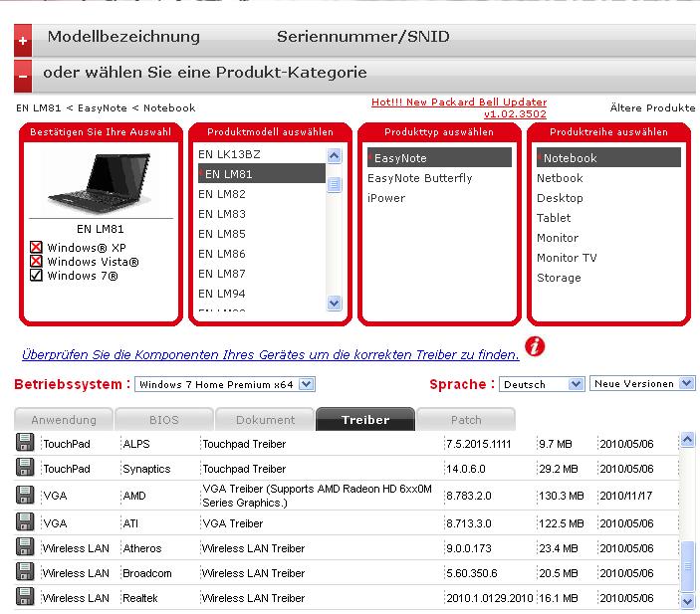Screen dimensions: 700x614
Task: Download ALPS TouchPad driver via disk icon
Action: pos(25,442)
